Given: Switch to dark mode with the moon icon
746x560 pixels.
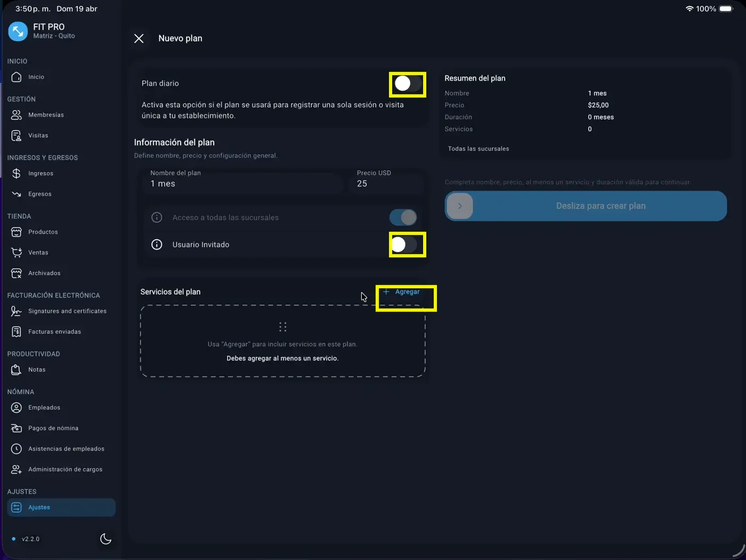Looking at the screenshot, I should click(106, 539).
